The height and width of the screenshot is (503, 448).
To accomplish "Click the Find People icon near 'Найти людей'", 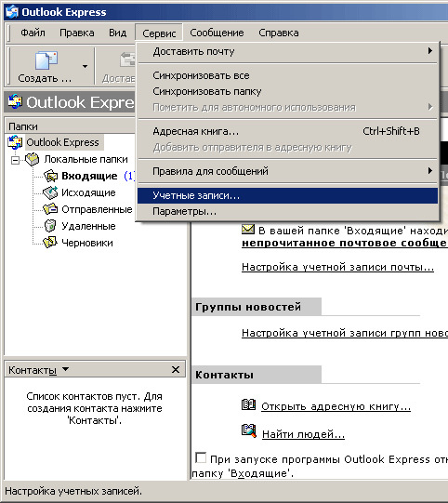I will [249, 430].
